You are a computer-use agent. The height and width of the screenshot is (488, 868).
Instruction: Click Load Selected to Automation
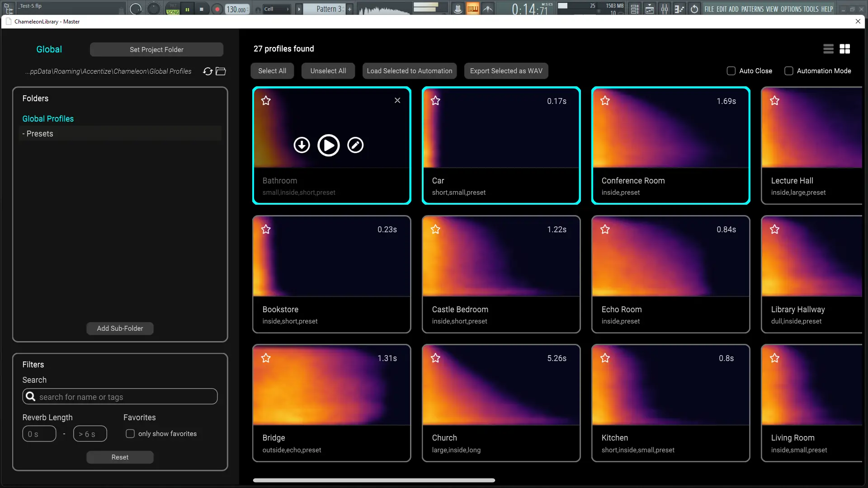pos(409,71)
